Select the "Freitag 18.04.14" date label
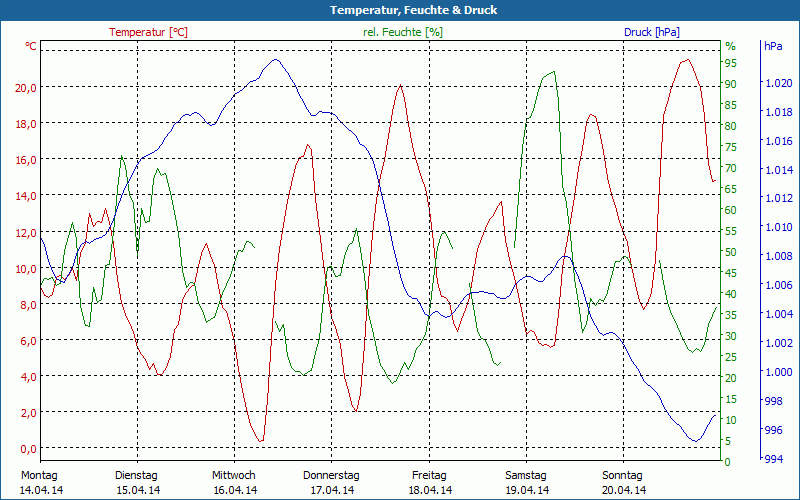This screenshot has width=800, height=500. (x=429, y=482)
